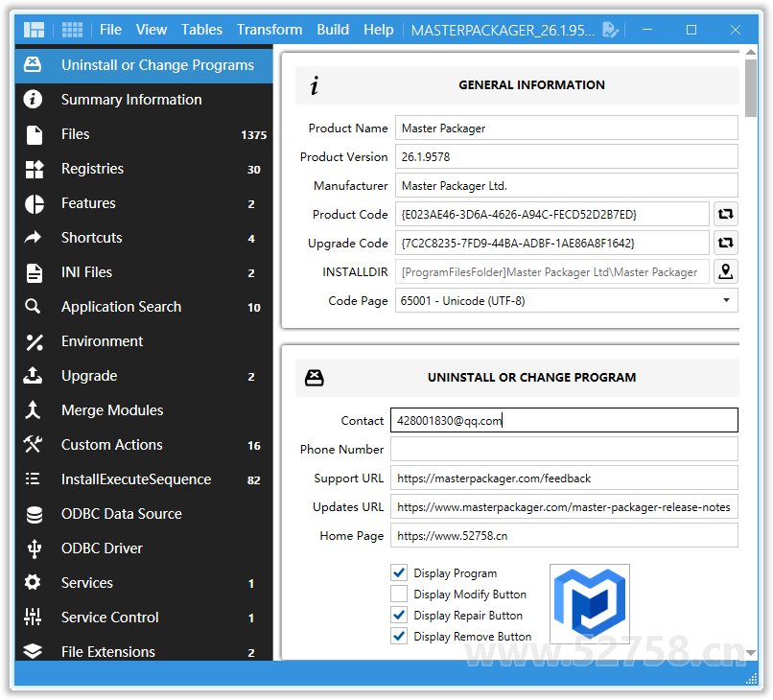The width and height of the screenshot is (773, 700).
Task: Enable Display Modify Button checkbox
Action: pyautogui.click(x=399, y=594)
